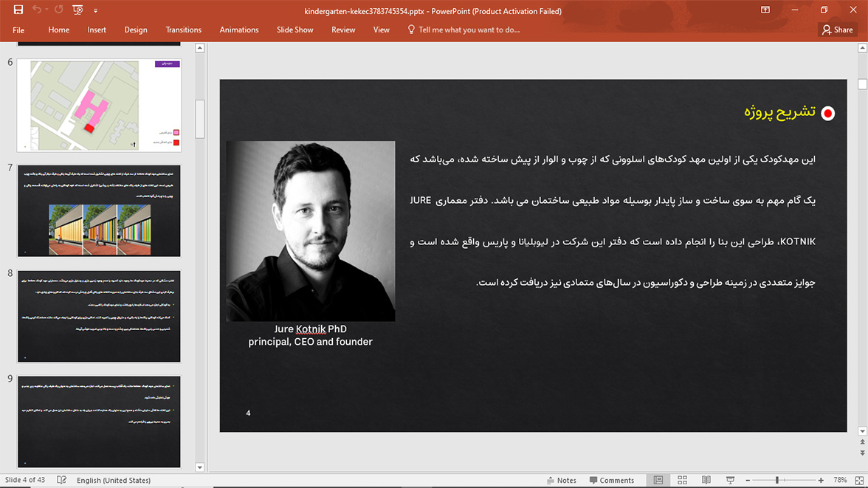The width and height of the screenshot is (868, 488).
Task: Click the Share button
Action: click(838, 30)
